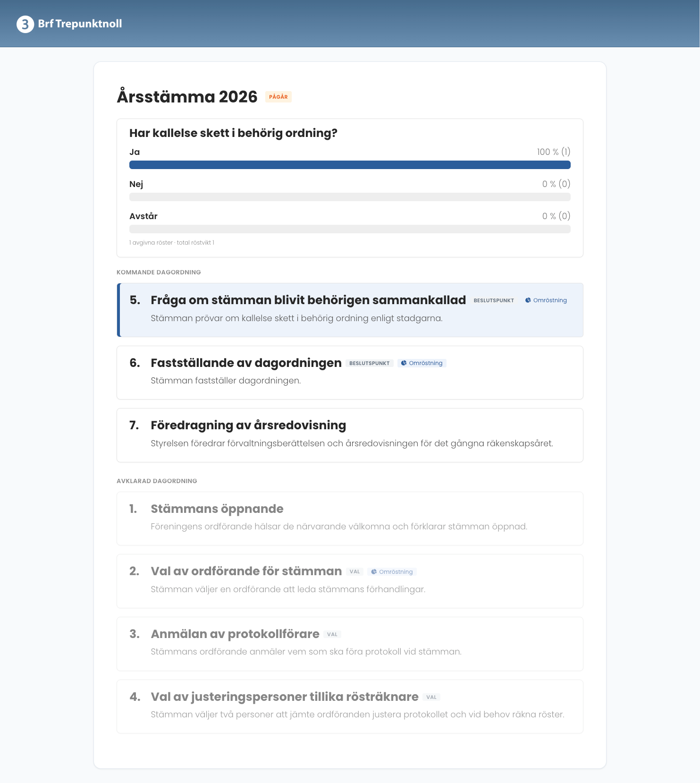
Task: Click the Ja option label
Action: click(135, 152)
